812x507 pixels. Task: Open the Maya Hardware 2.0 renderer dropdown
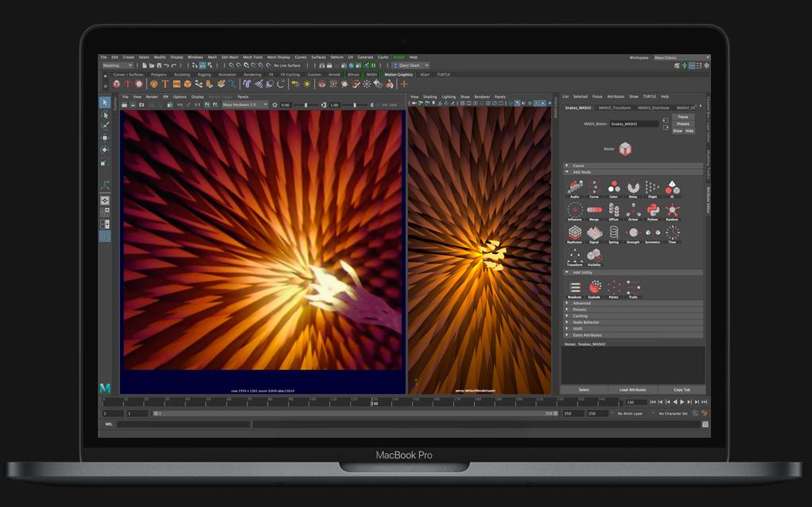tap(244, 105)
